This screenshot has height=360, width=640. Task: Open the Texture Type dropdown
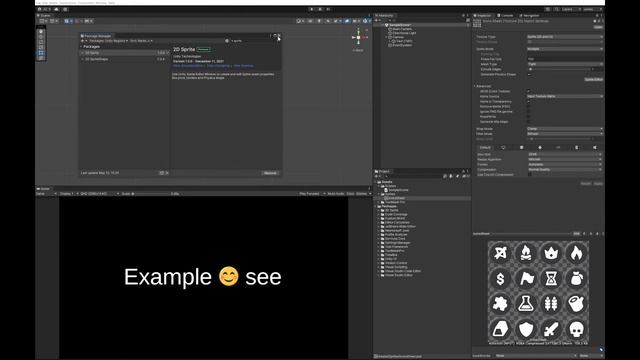click(x=565, y=37)
